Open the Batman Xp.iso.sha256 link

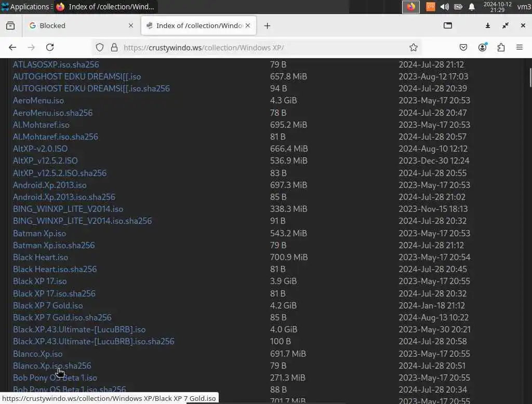tap(54, 245)
